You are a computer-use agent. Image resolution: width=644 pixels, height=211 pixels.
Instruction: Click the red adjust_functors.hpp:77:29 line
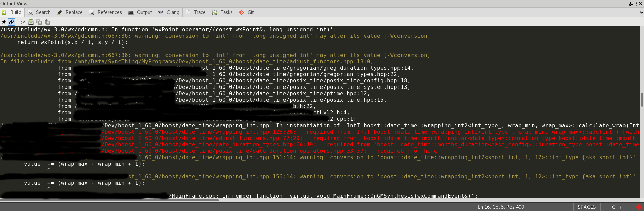point(319,138)
